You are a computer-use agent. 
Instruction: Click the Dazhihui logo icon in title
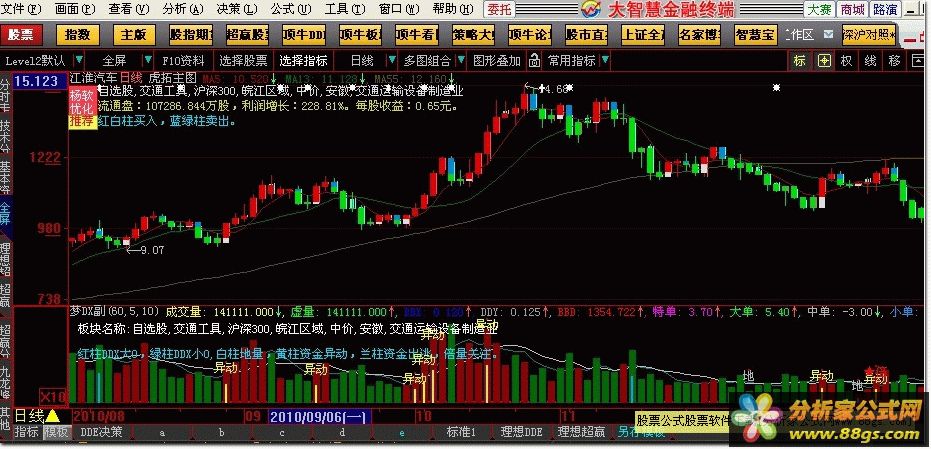point(591,10)
